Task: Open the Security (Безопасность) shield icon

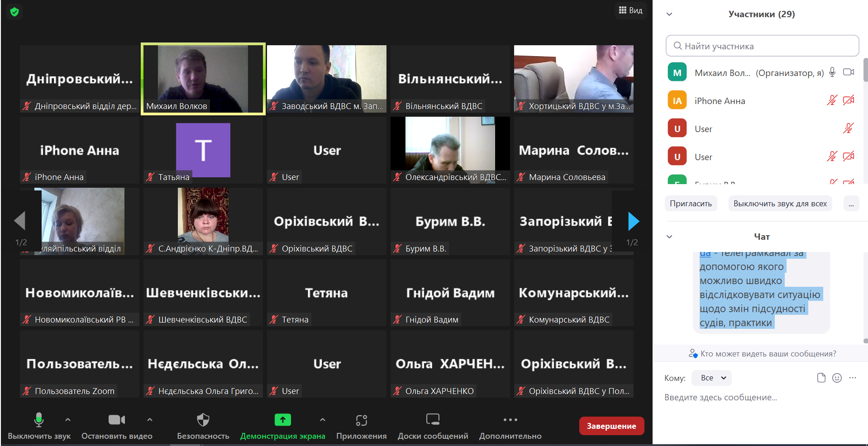Action: [203, 420]
